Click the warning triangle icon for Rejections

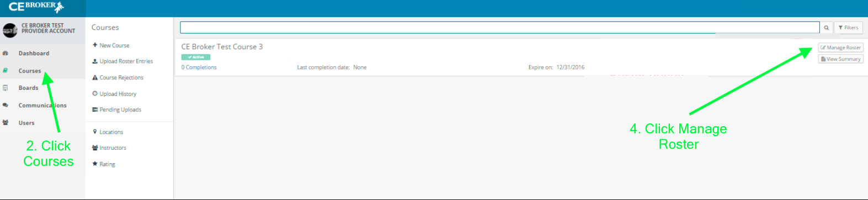point(95,78)
